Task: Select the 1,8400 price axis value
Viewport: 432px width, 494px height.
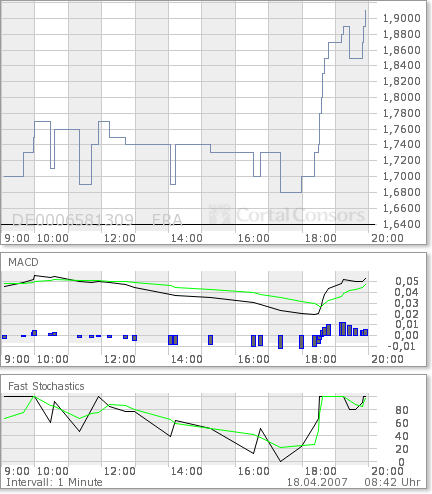Action: click(x=401, y=65)
